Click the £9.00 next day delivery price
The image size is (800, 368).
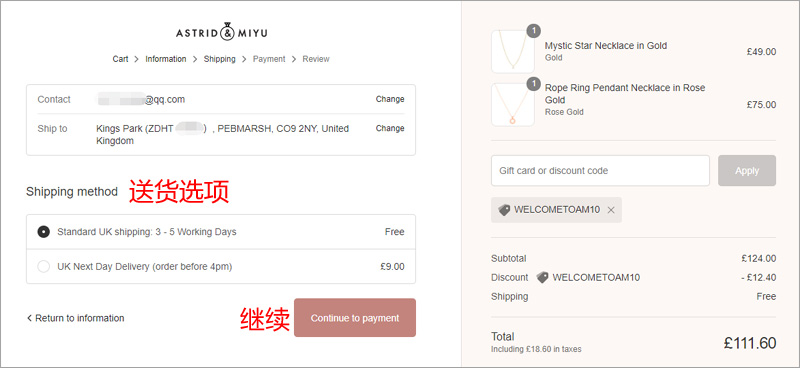coord(392,266)
